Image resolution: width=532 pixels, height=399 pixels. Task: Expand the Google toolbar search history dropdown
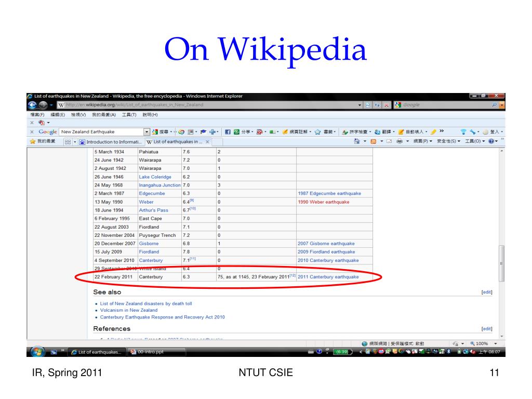coord(147,131)
